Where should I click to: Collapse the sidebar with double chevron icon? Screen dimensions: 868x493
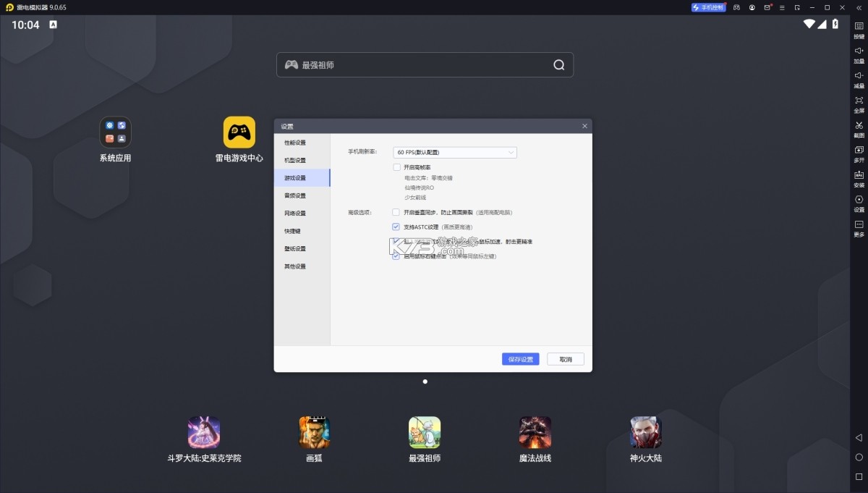pyautogui.click(x=859, y=7)
